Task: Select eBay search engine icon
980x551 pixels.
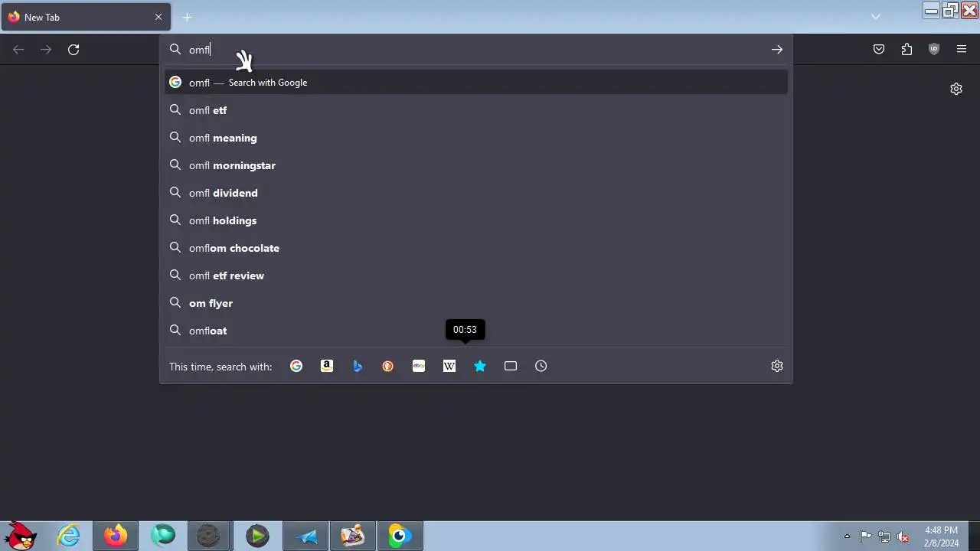Action: coord(419,366)
